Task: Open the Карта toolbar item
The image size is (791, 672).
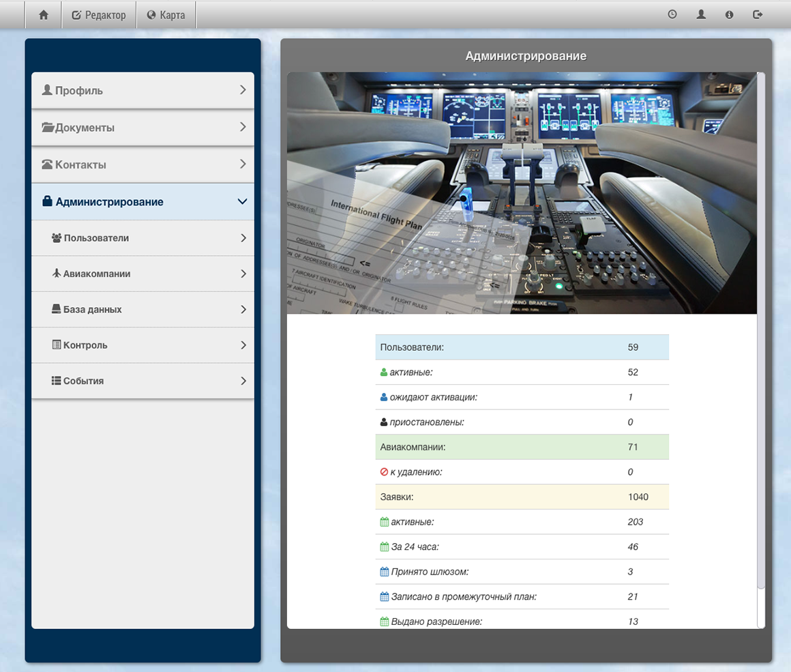Action: pyautogui.click(x=166, y=15)
